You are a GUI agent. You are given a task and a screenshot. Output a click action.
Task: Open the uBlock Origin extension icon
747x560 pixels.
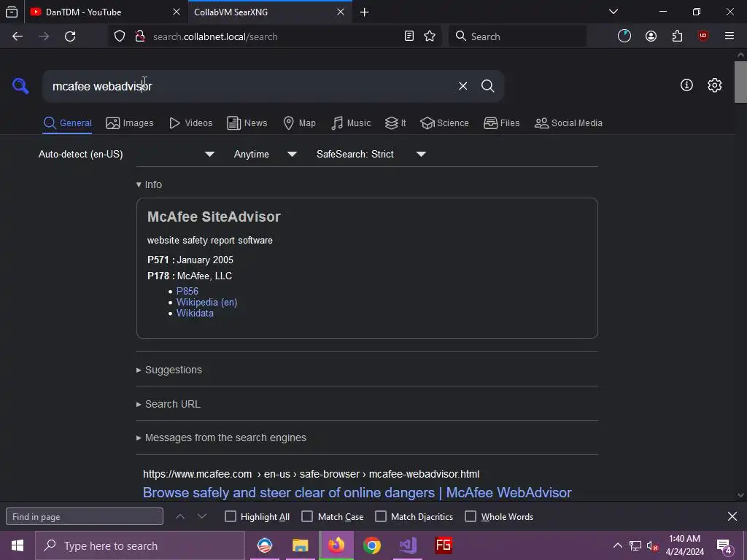click(703, 36)
